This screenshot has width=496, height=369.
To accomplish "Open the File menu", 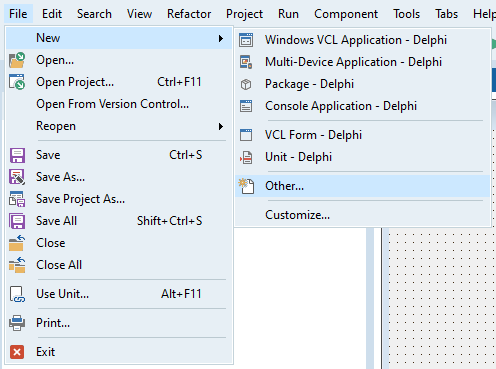I will pyautogui.click(x=18, y=14).
